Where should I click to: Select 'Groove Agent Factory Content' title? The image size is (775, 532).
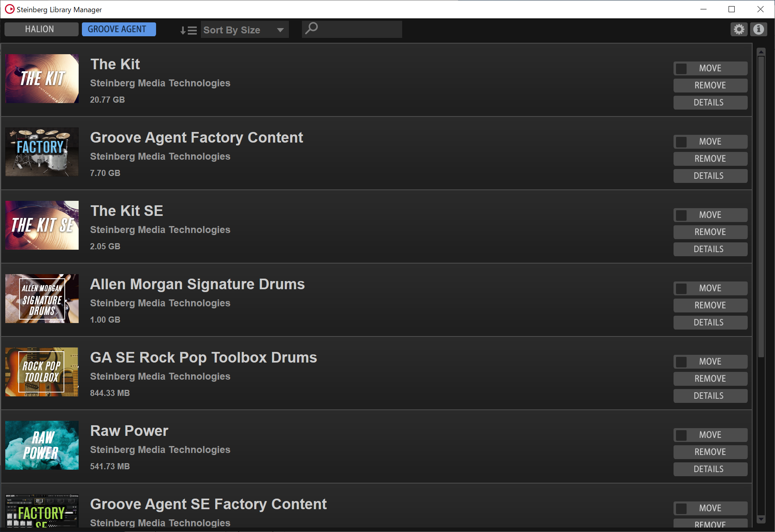tap(196, 138)
